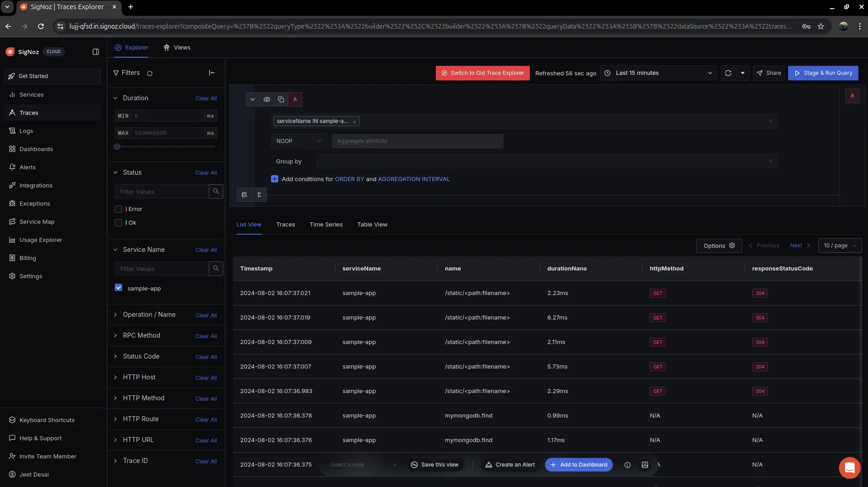Click the Aggregate attribute field
868x487 pixels.
tap(417, 141)
